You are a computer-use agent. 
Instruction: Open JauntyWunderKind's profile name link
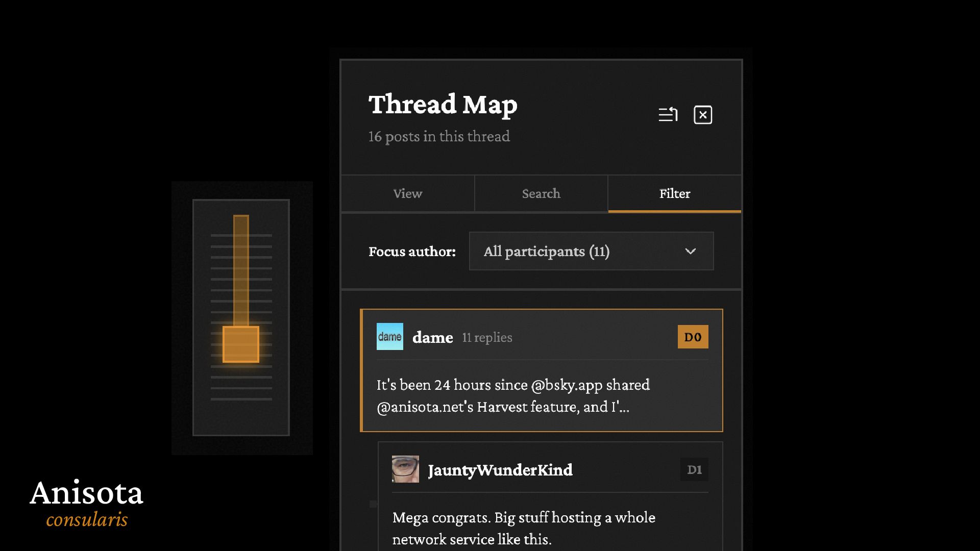tap(500, 470)
